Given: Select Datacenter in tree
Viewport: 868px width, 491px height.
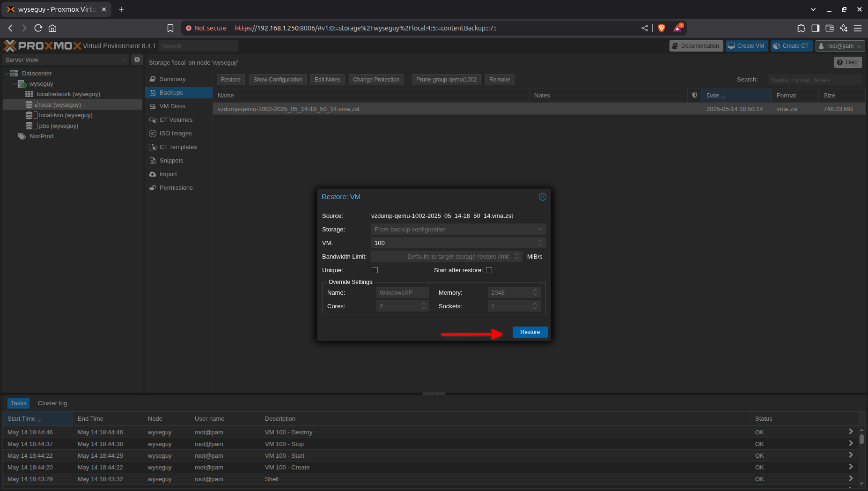Looking at the screenshot, I should [x=37, y=74].
